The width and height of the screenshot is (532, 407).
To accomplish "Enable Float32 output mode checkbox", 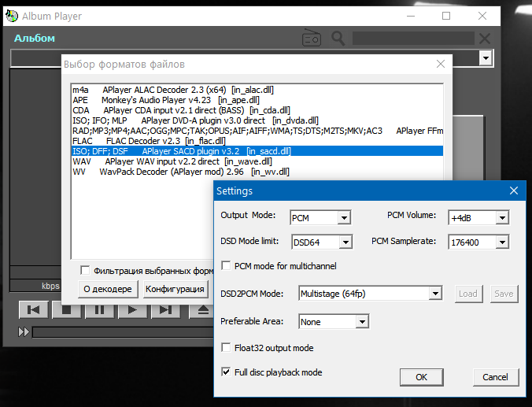I will (226, 348).
